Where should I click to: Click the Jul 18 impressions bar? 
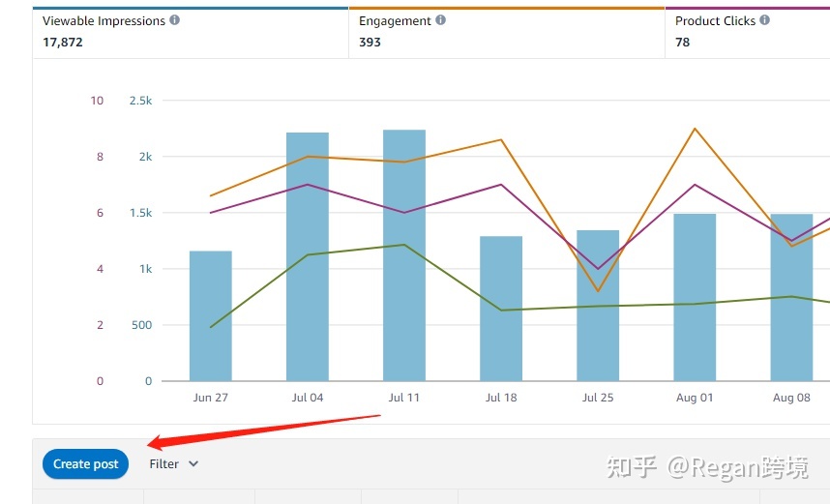[x=501, y=309]
